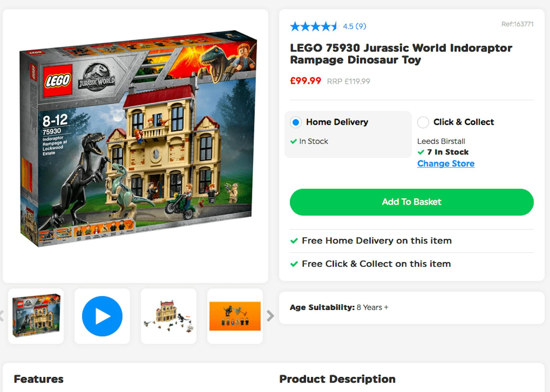The width and height of the screenshot is (550, 392).
Task: Click the Free Click & Collect checkmark icon
Action: [x=294, y=264]
